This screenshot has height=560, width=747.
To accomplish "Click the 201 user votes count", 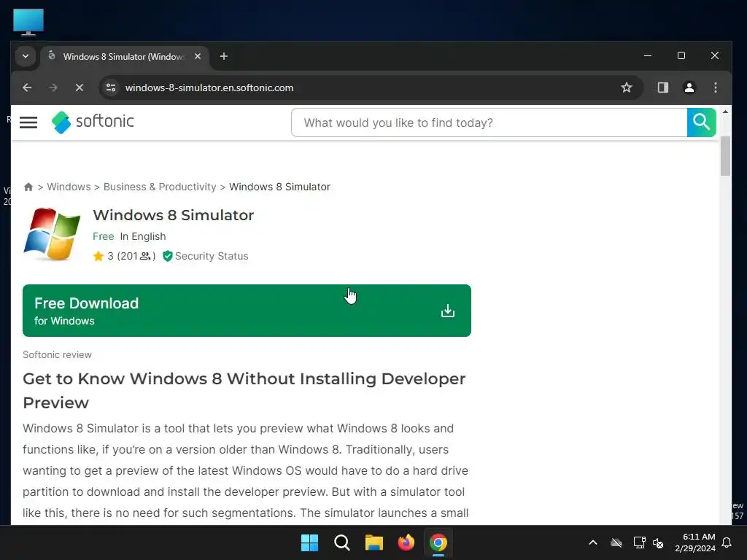I will click(x=136, y=256).
